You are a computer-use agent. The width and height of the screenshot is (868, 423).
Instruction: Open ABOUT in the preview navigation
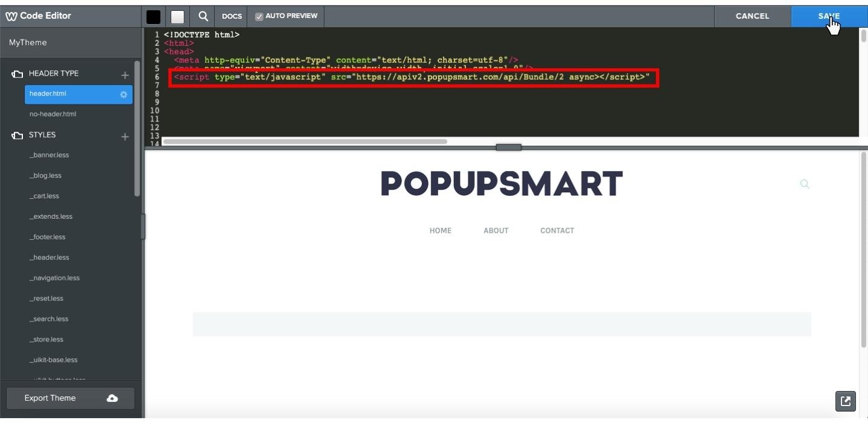point(496,231)
